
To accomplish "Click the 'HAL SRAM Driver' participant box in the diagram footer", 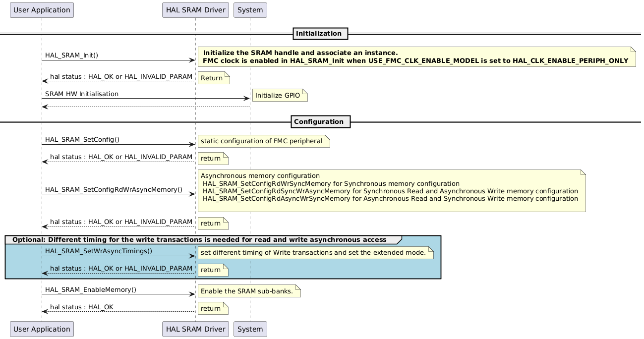I will pyautogui.click(x=195, y=329).
